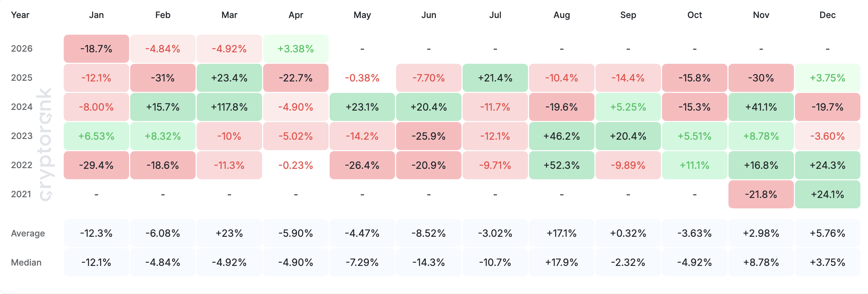Screen dimensions: 868x294
Task: Select the December 2021 +24.1% cell
Action: point(827,194)
